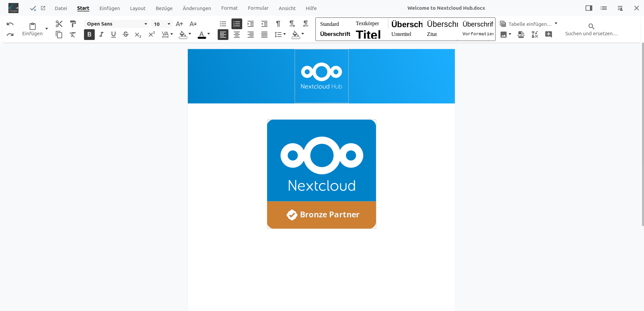Apply the Titel paragraph style
This screenshot has height=311, width=644.
(x=368, y=34)
